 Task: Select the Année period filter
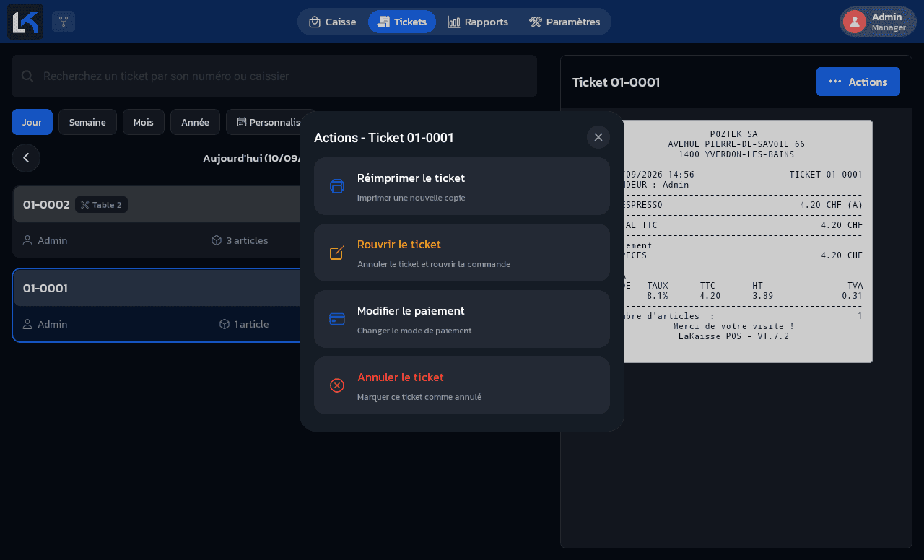(195, 122)
